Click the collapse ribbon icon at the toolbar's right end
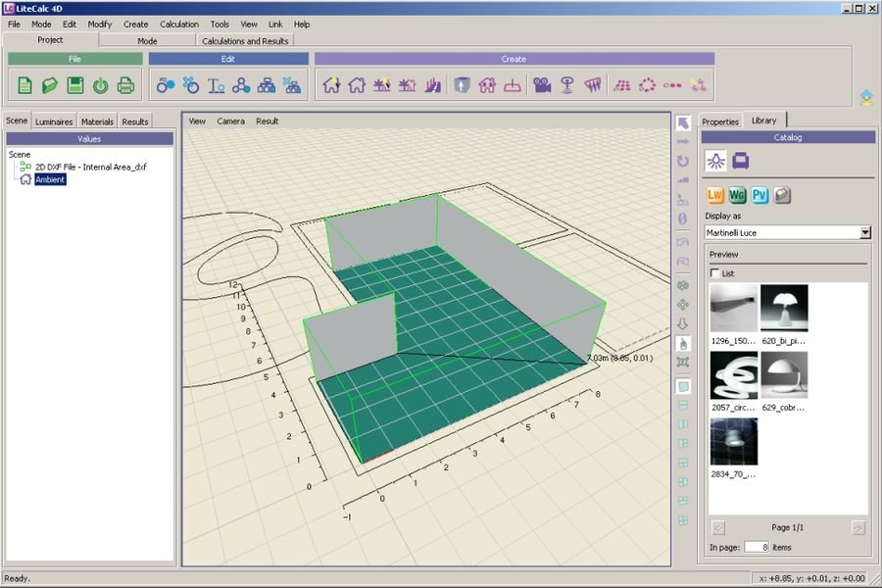Screen dimensions: 882x588 click(866, 97)
